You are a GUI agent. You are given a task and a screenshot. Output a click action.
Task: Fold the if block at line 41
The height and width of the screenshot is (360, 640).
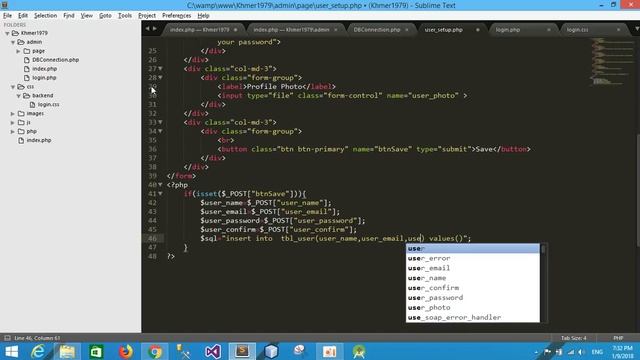click(160, 194)
